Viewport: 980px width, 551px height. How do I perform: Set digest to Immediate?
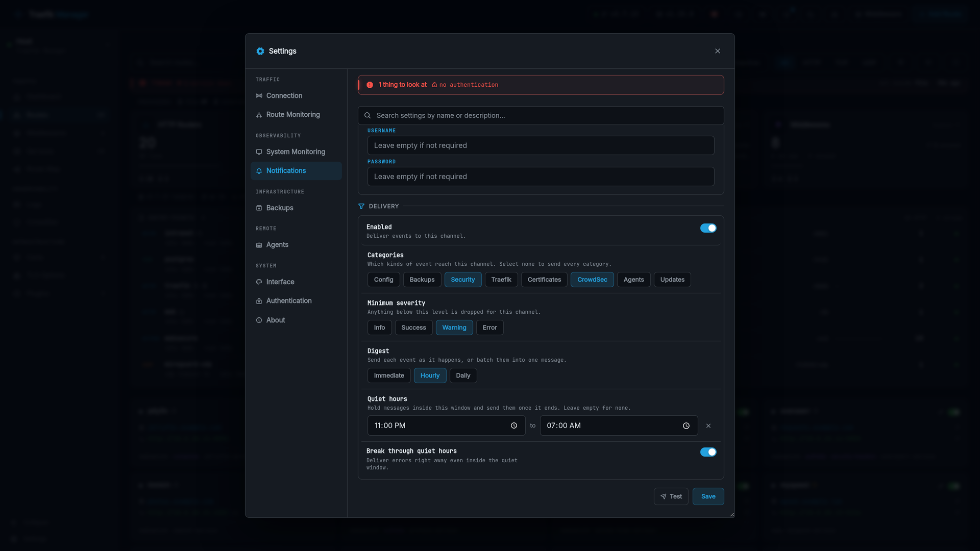pyautogui.click(x=389, y=375)
